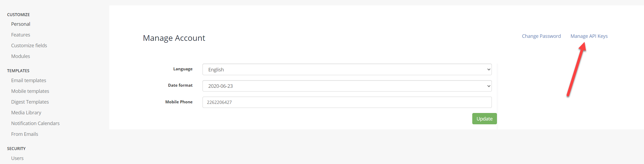Image resolution: width=644 pixels, height=164 pixels.
Task: Open Notification Calendars
Action: [x=35, y=123]
